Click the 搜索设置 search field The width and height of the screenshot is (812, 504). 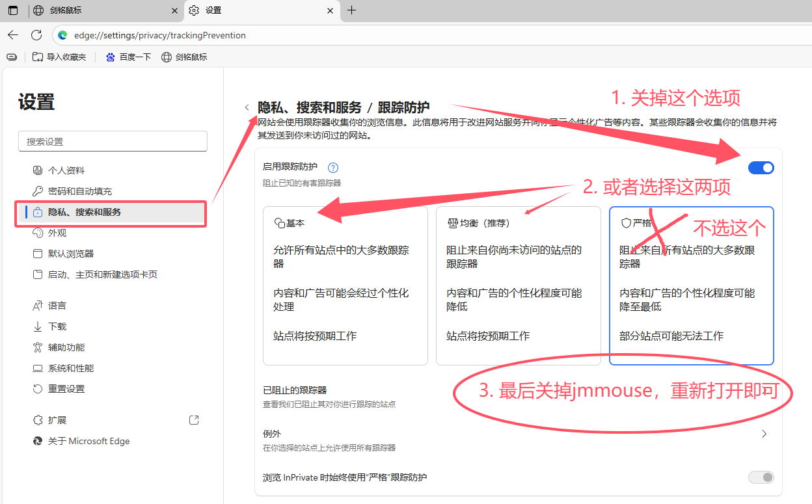pos(113,142)
